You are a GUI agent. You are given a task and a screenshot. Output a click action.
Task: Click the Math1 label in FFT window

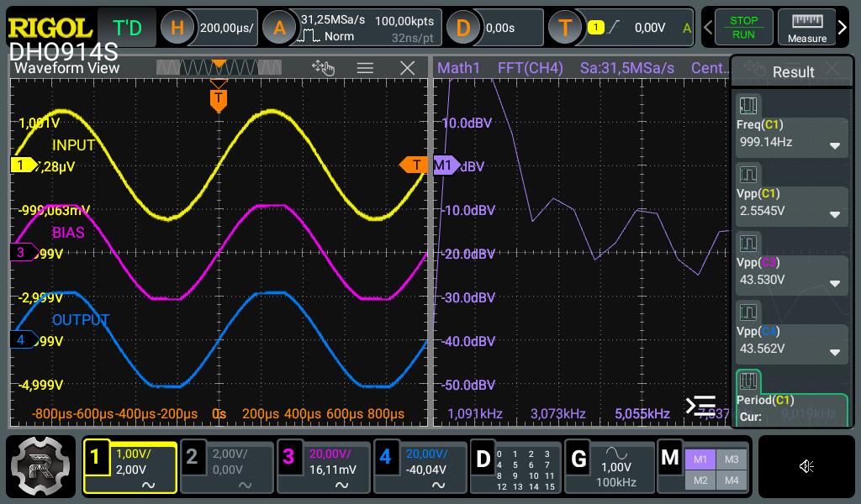[458, 68]
